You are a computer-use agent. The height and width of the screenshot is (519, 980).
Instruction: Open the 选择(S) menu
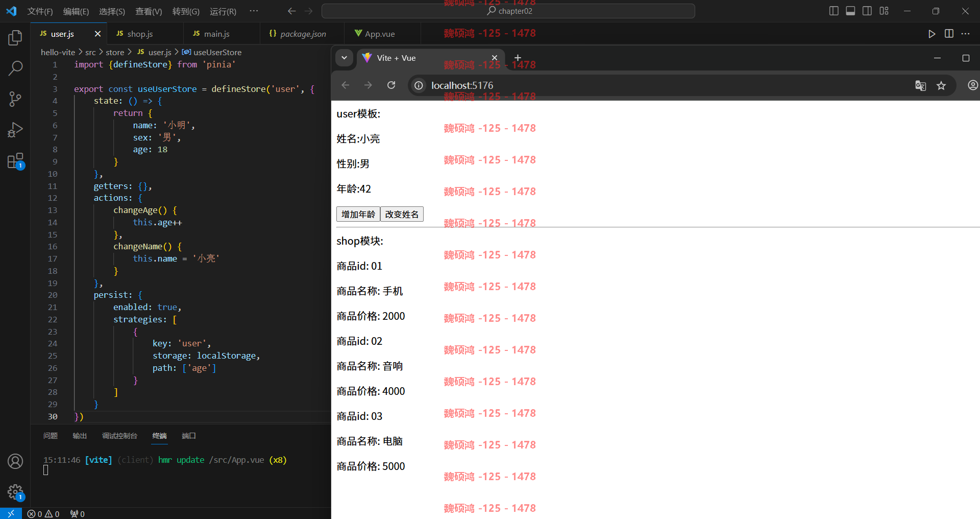(112, 11)
